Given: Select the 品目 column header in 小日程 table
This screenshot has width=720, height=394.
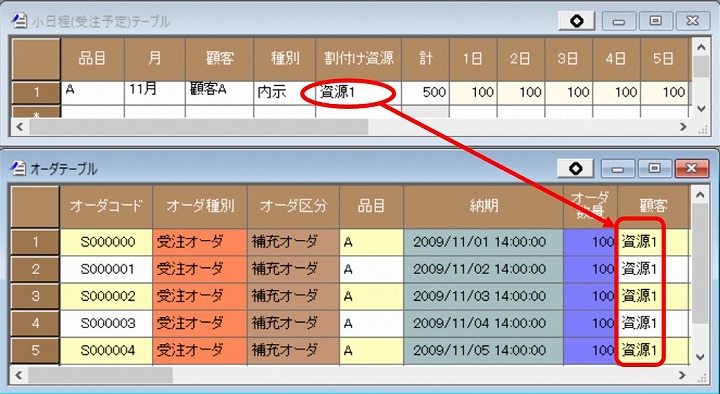Looking at the screenshot, I should [92, 59].
